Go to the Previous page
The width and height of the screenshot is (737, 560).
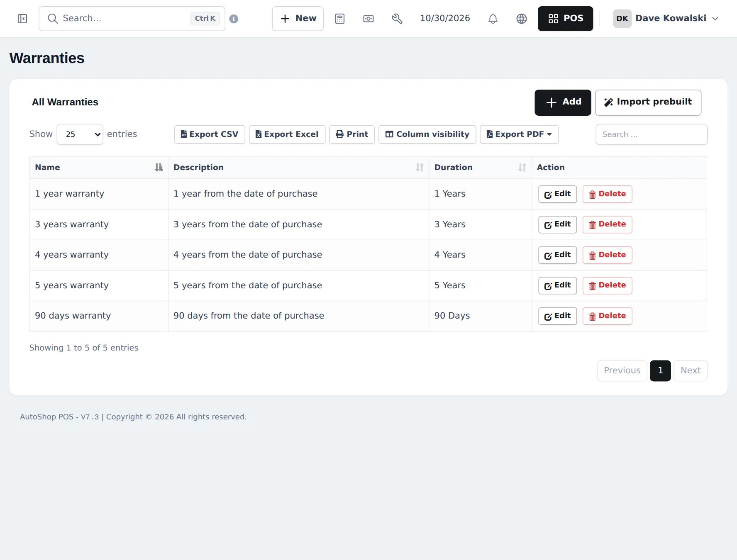tap(622, 371)
